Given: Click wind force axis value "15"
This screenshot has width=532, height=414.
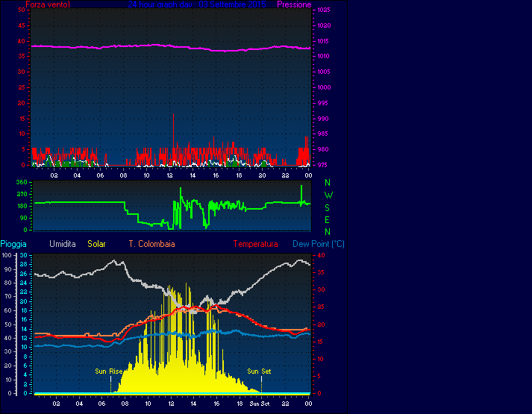Looking at the screenshot, I should 22,119.
